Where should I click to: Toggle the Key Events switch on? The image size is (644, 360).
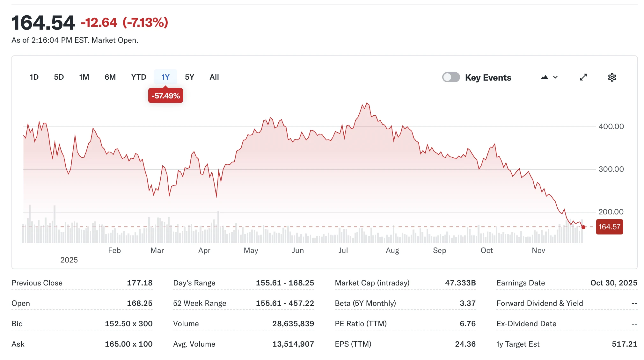click(451, 77)
